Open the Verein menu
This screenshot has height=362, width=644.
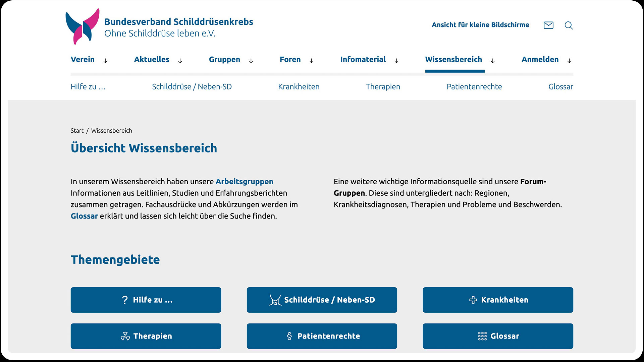point(83,59)
